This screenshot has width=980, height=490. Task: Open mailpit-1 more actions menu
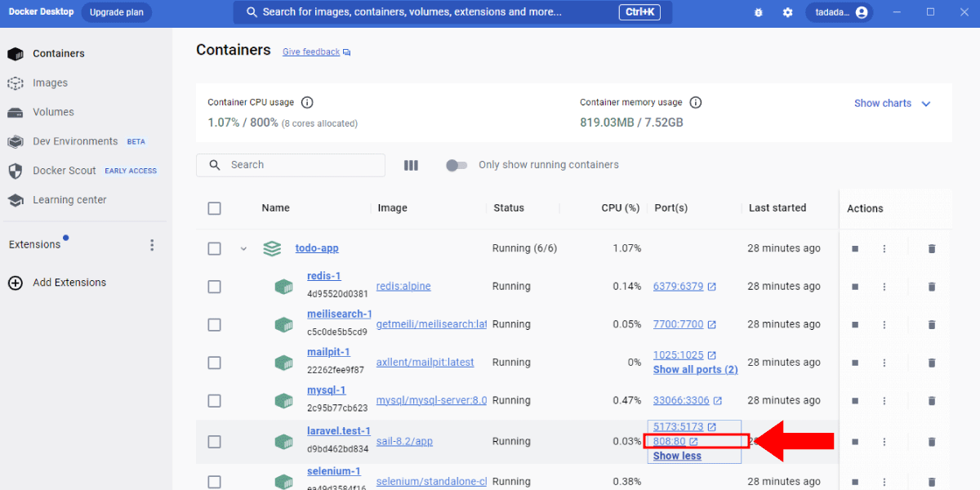[884, 363]
